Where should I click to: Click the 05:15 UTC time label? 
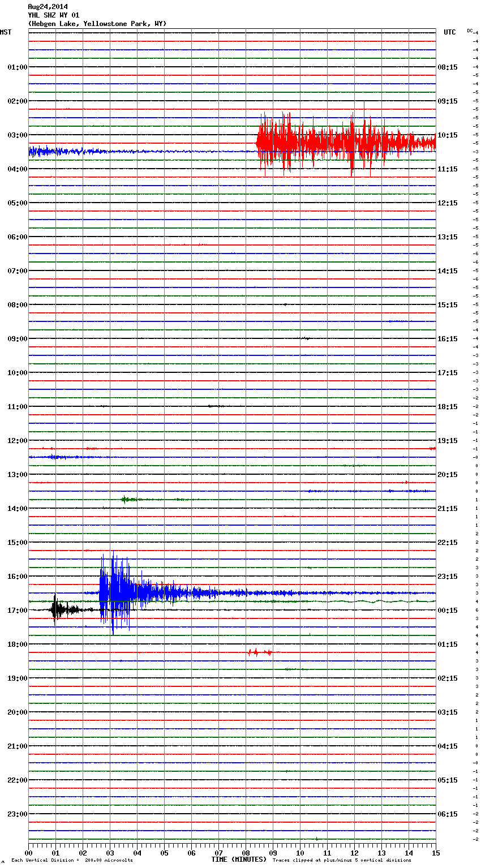point(448,780)
